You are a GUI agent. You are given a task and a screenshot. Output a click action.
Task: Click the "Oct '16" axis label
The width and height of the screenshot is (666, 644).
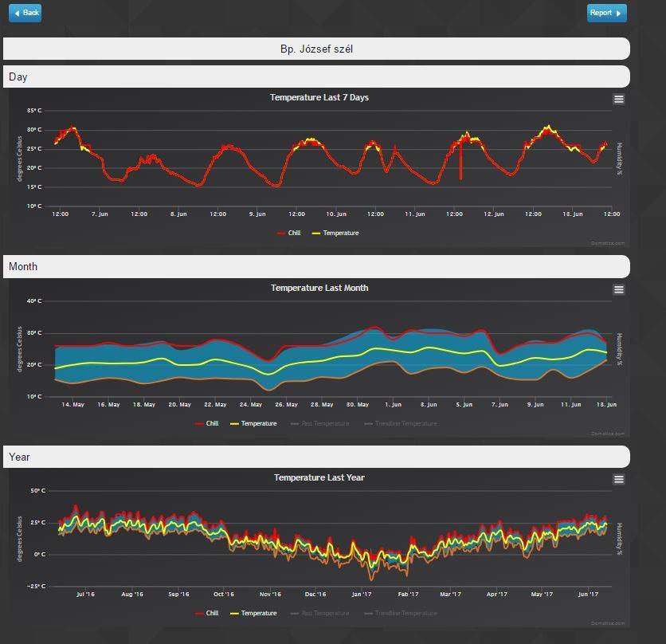pos(224,594)
